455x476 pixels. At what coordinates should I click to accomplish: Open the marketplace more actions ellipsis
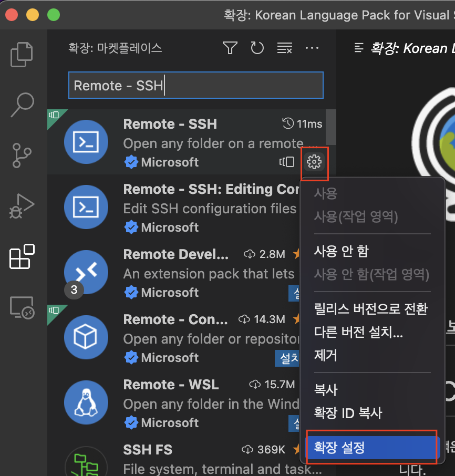312,48
